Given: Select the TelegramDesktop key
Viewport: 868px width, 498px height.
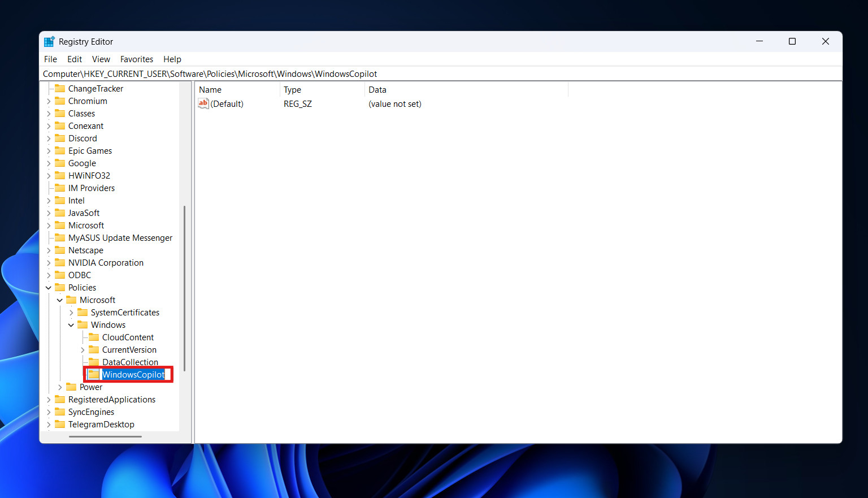Looking at the screenshot, I should (100, 424).
